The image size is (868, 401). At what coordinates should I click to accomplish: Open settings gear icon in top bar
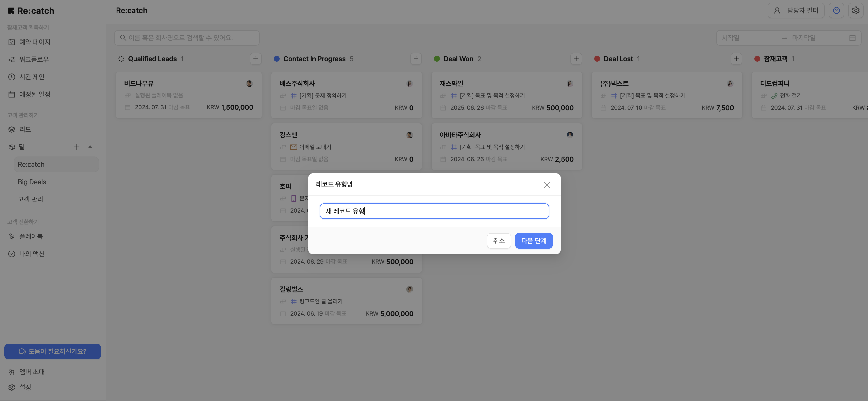[x=856, y=11]
